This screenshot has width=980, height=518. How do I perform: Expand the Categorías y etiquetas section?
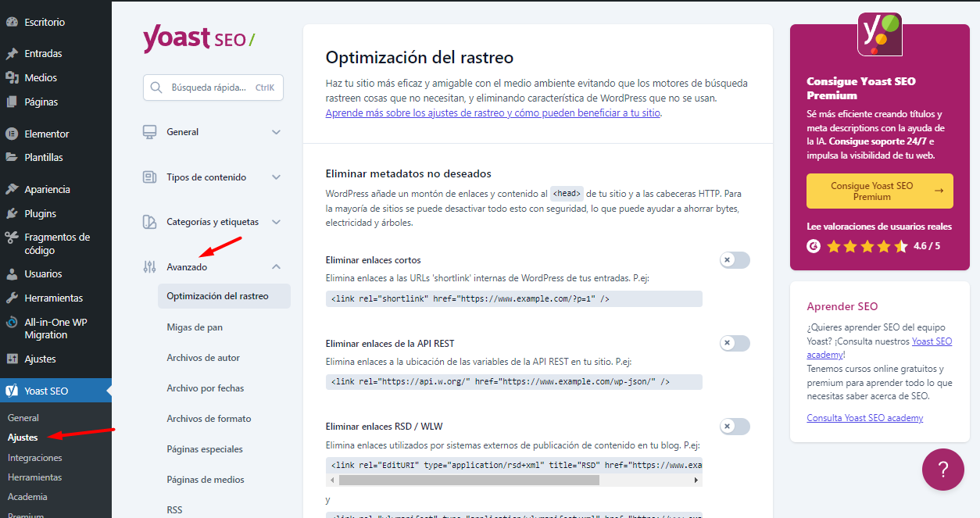click(x=213, y=222)
